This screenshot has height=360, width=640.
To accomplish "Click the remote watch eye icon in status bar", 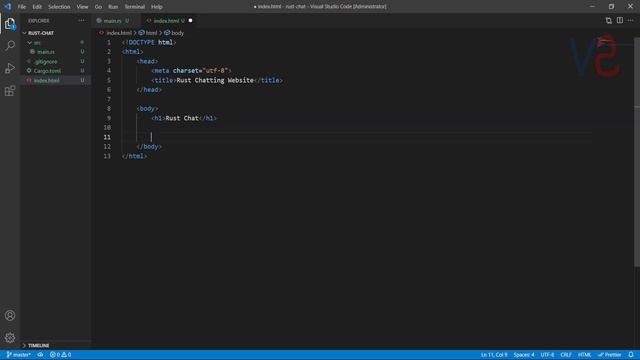I will pyautogui.click(x=40, y=355).
